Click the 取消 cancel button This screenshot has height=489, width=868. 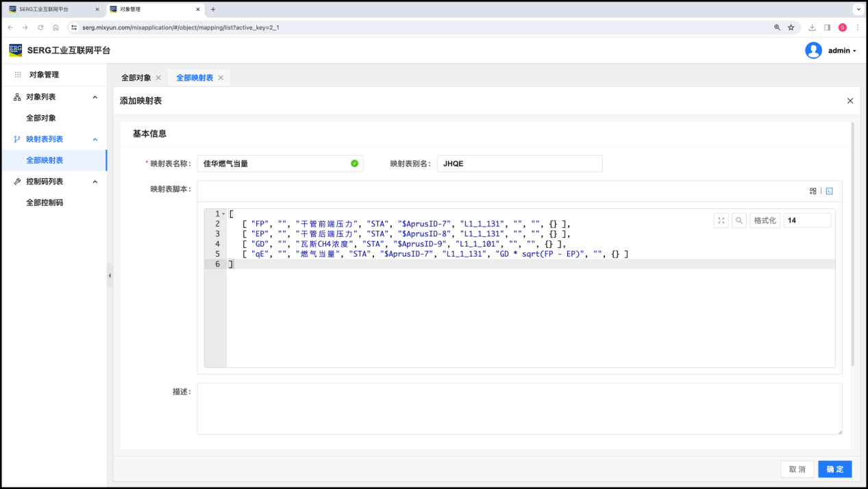point(797,469)
